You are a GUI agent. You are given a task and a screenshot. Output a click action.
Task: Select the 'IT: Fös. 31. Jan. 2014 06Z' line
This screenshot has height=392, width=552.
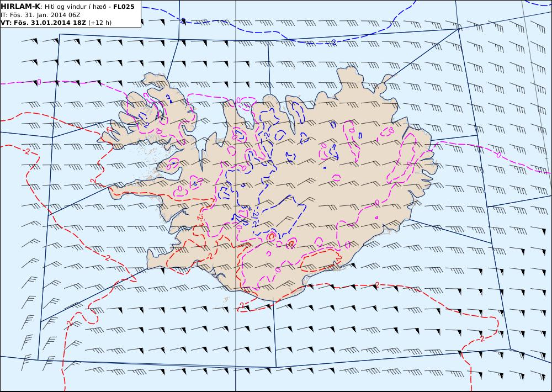[40, 15]
